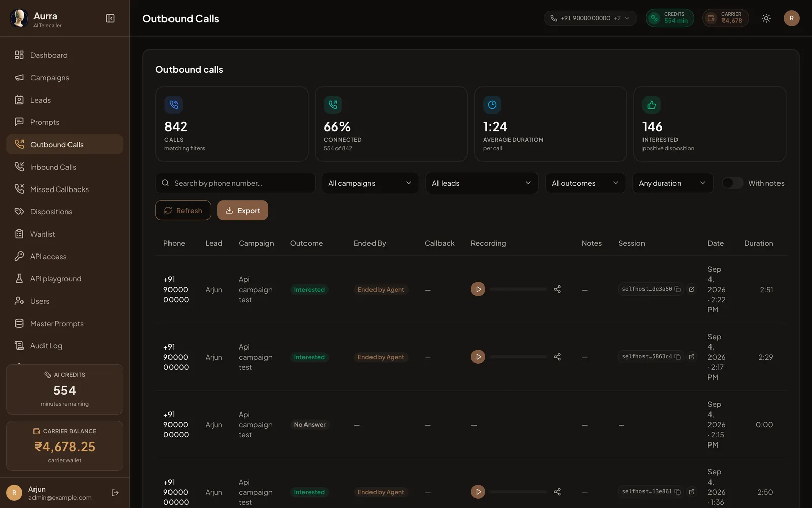
Task: Open Prompts in sidebar
Action: point(64,122)
